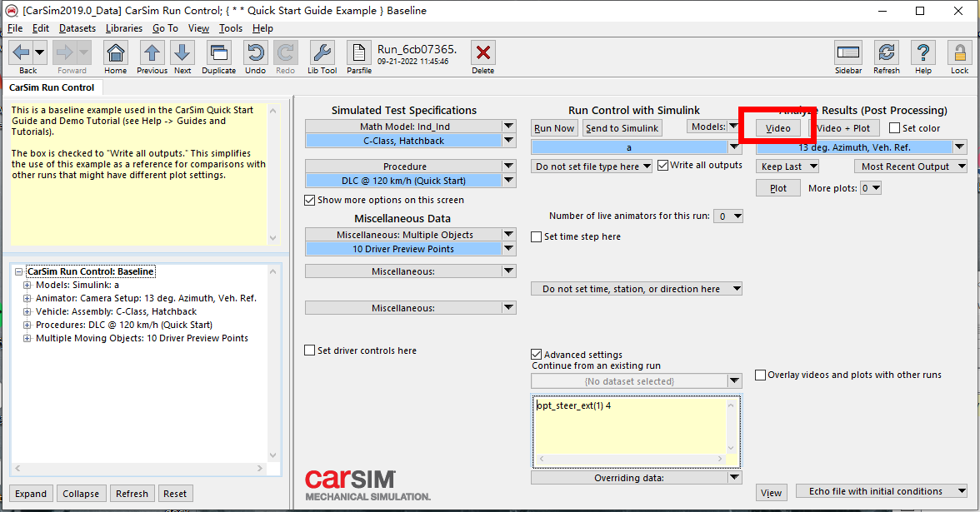Click Expand button under tree
Viewport: 980px width, 512px height.
31,493
